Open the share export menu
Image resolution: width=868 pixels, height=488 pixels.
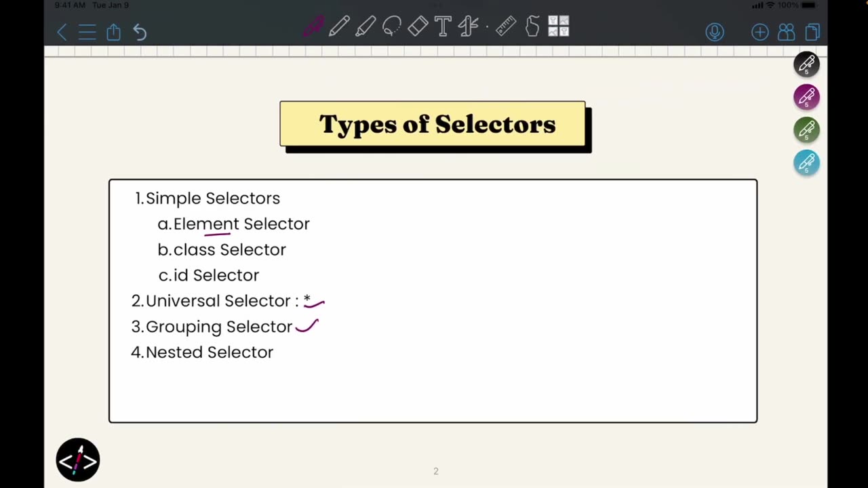(113, 32)
